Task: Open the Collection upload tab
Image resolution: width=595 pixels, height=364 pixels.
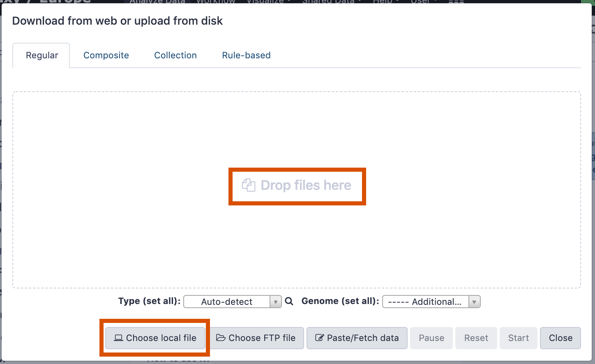Action: click(x=175, y=55)
